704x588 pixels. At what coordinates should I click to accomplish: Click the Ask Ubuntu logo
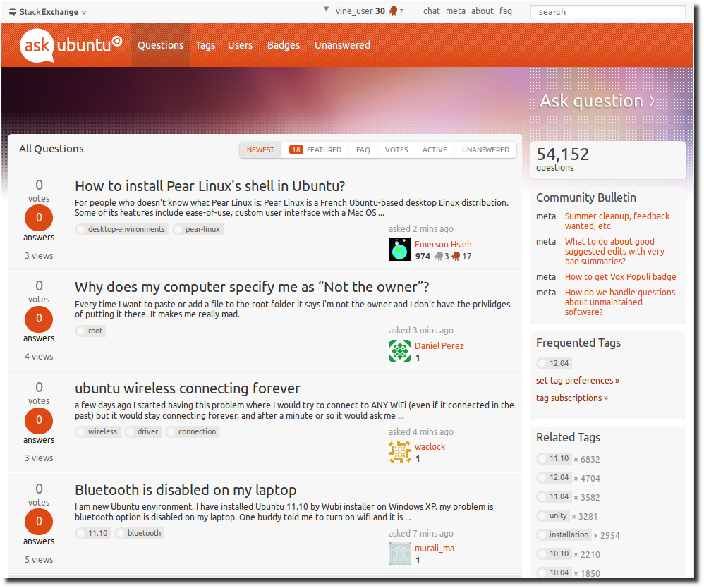pos(71,45)
